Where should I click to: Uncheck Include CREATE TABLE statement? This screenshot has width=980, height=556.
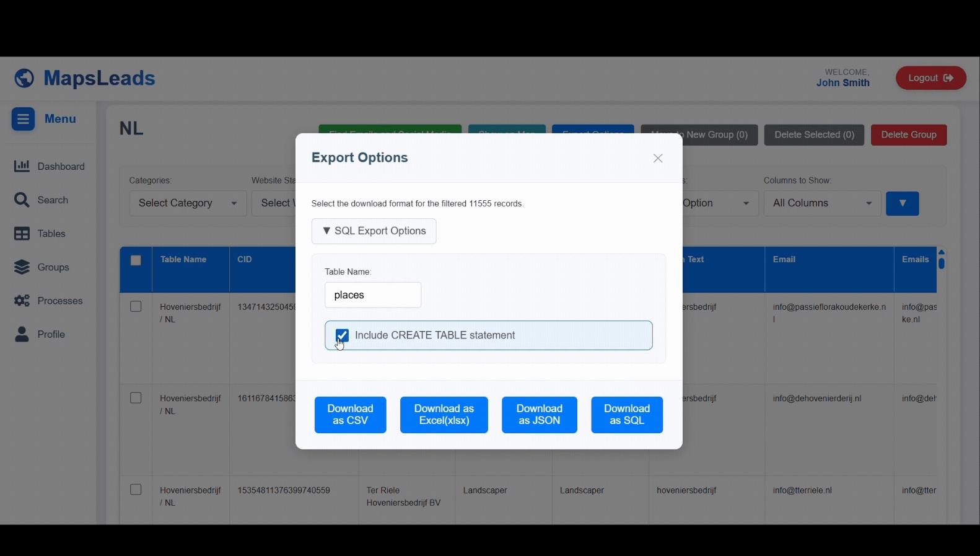pyautogui.click(x=342, y=335)
